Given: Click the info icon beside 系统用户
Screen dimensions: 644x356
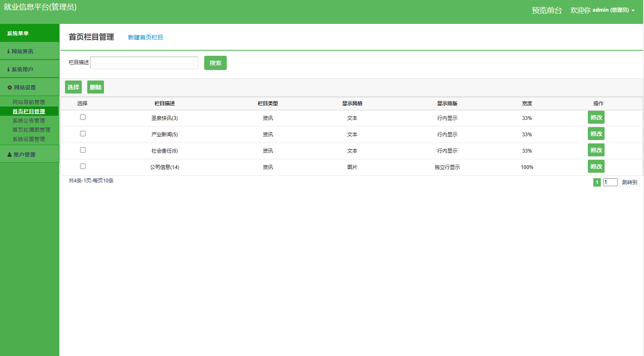Looking at the screenshot, I should pyautogui.click(x=8, y=70).
